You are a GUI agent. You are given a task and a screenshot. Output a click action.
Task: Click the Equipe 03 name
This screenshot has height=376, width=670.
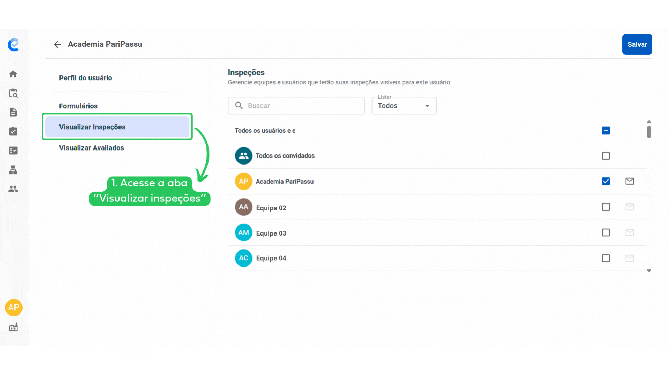pyautogui.click(x=271, y=233)
